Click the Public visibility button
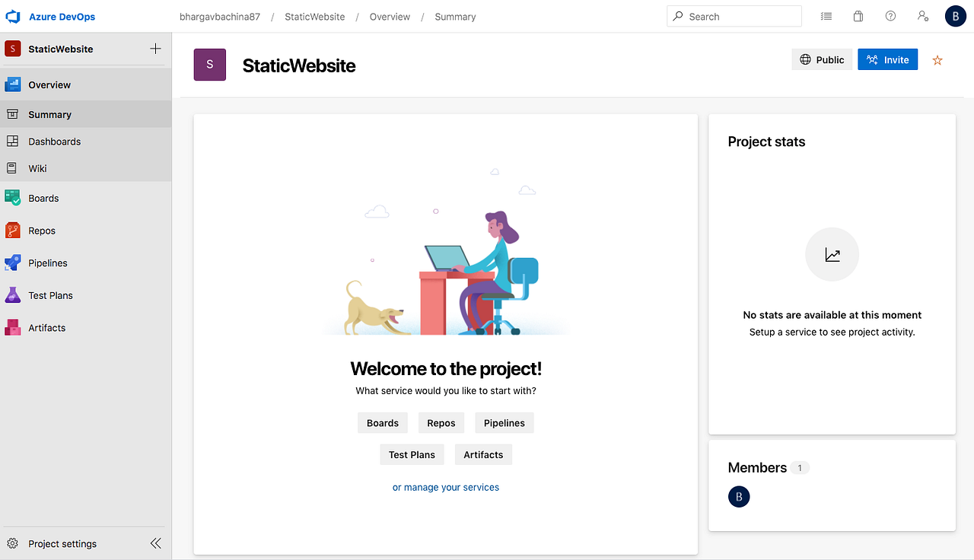Image resolution: width=974 pixels, height=560 pixels. tap(822, 59)
